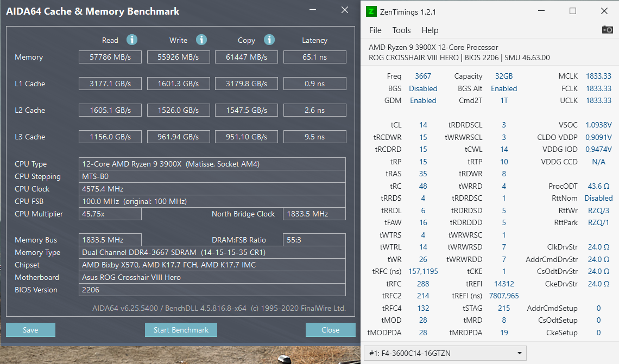Open the Help menu in ZenTimings

point(430,30)
